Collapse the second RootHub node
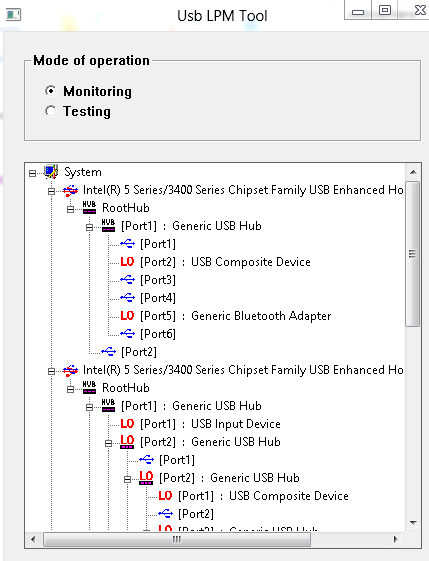Viewport: 429px width, 561px height. 70,389
